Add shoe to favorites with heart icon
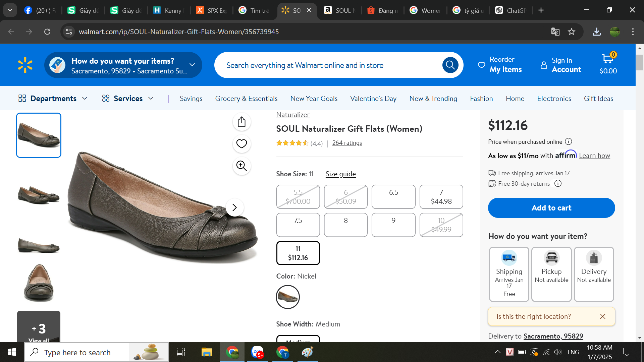644x362 pixels. click(241, 144)
